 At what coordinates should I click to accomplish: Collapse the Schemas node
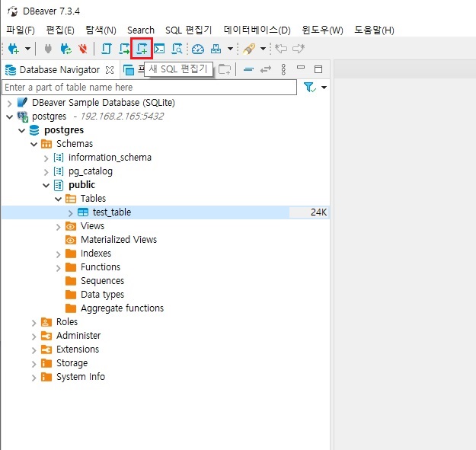(34, 144)
